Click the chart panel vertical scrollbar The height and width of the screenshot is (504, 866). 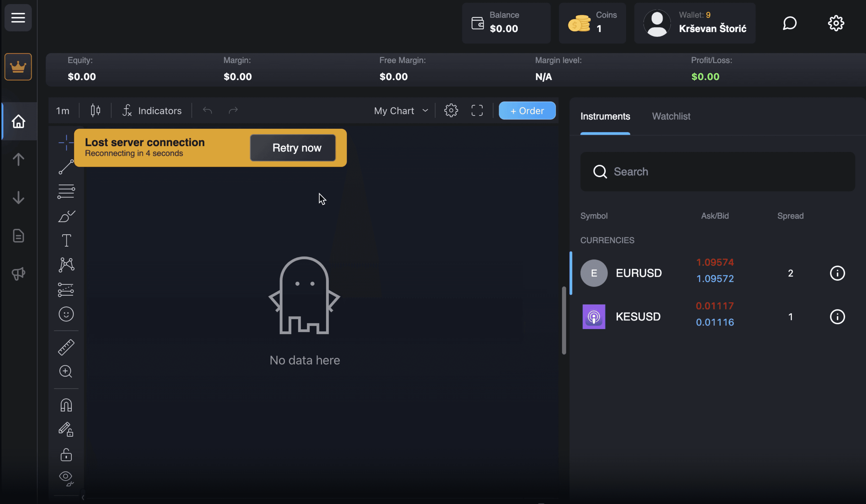point(564,320)
